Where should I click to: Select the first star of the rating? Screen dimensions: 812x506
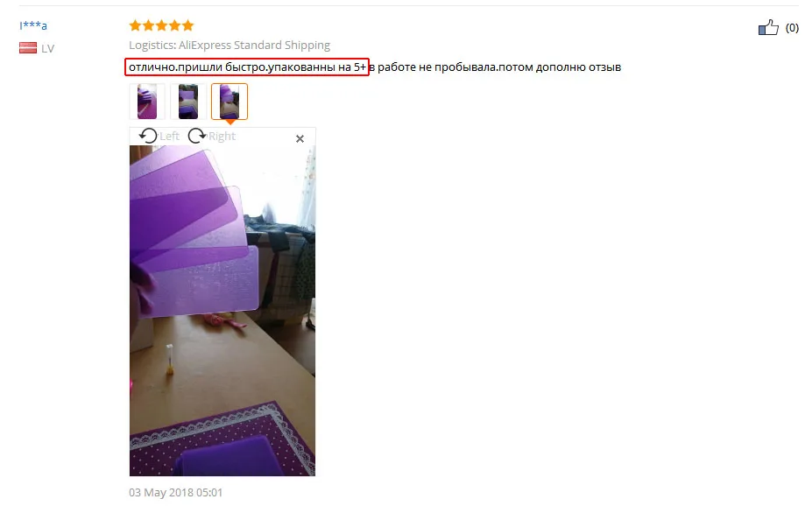[x=135, y=25]
